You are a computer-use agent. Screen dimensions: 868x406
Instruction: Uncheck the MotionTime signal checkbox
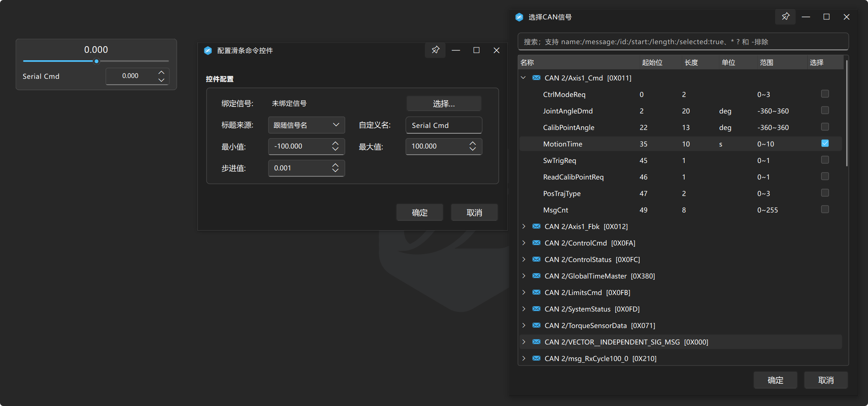coord(825,143)
